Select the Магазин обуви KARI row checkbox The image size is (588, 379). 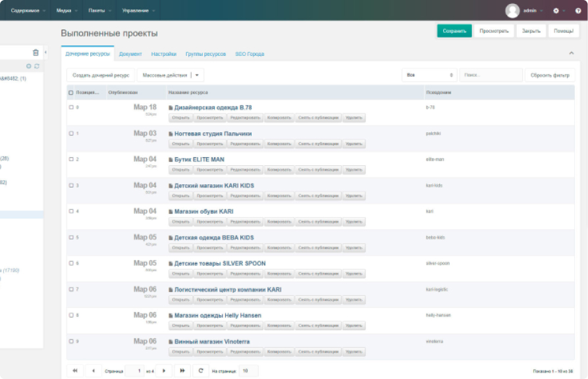coord(72,211)
